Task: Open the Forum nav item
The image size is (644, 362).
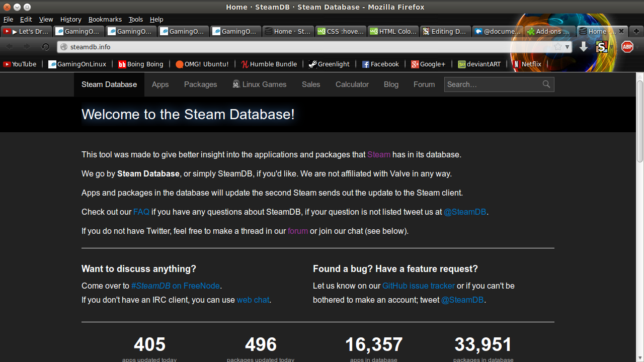Action: pos(424,84)
